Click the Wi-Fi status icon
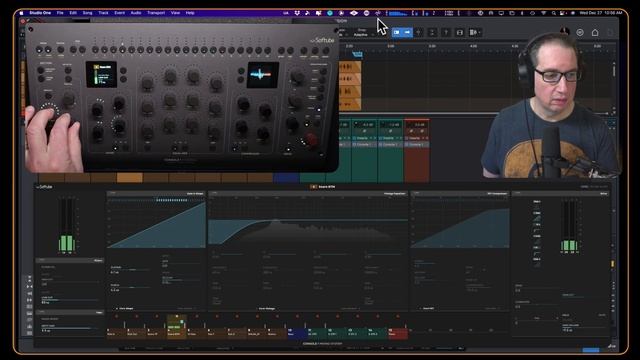Image resolution: width=640 pixels, height=360 pixels. [543, 13]
